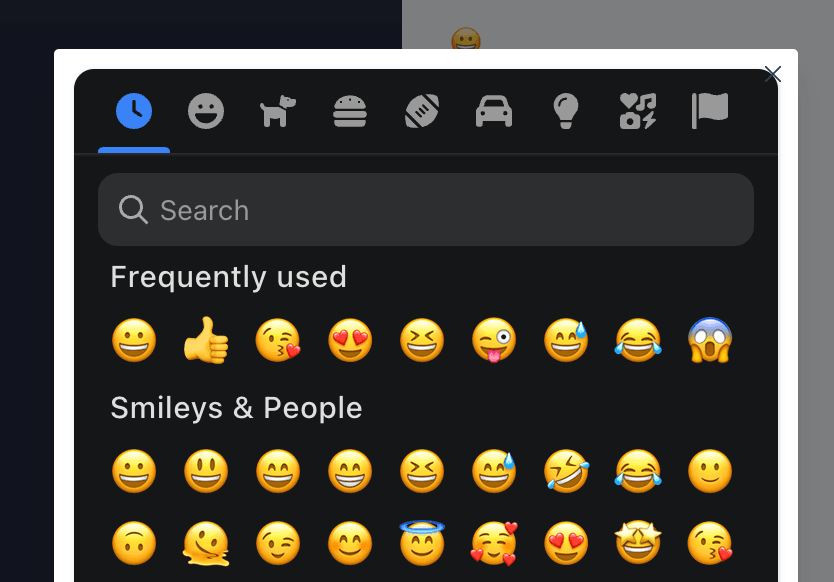Screen dimensions: 834x582
Task: Insert the winking tongue-out emoji
Action: pos(494,341)
